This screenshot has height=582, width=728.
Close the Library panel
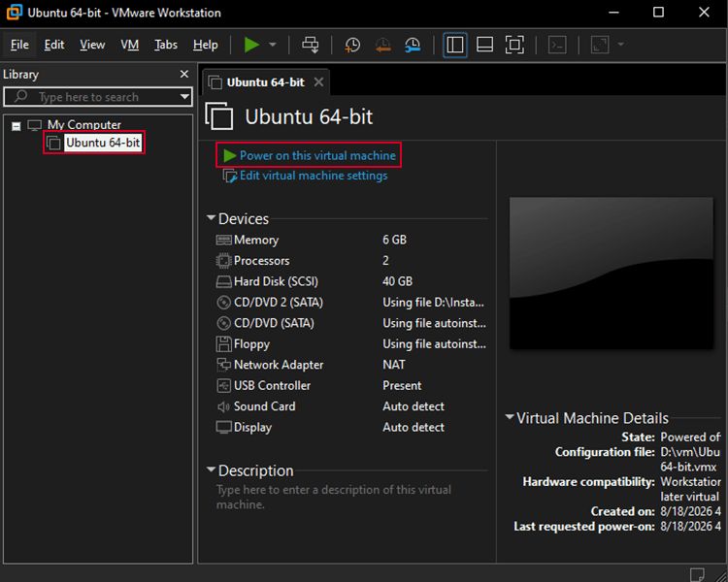tap(184, 75)
